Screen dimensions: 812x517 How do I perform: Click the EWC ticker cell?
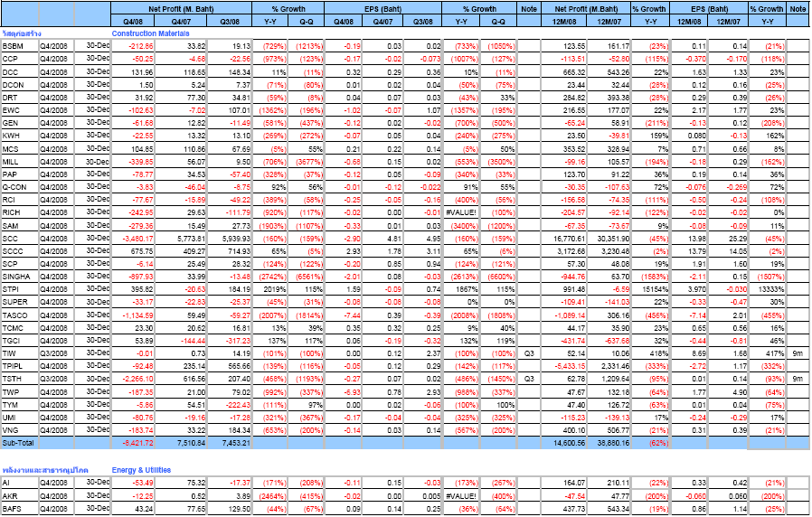click(x=20, y=110)
